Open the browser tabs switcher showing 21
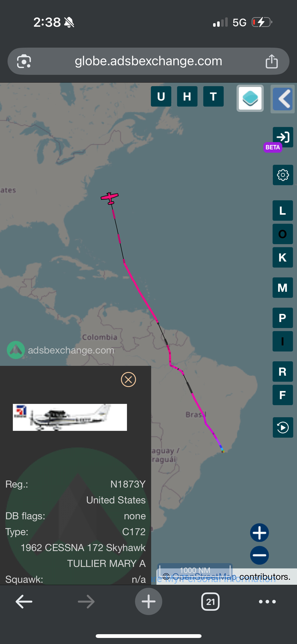 210,602
